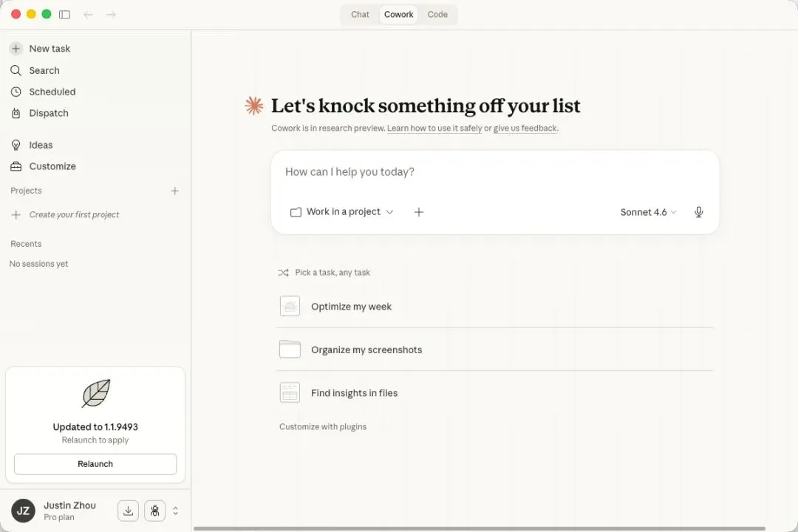
Task: Expand the Justin Zhou account menu
Action: [175, 511]
